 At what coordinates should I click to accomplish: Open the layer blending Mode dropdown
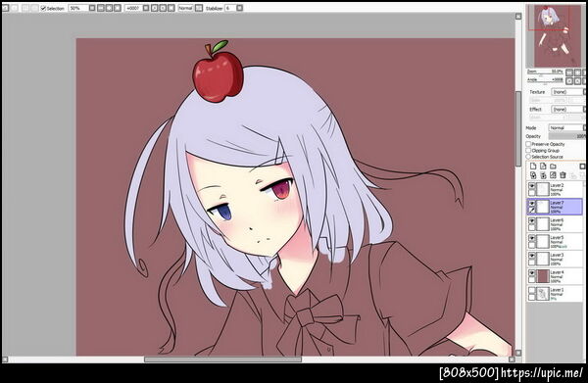point(567,127)
